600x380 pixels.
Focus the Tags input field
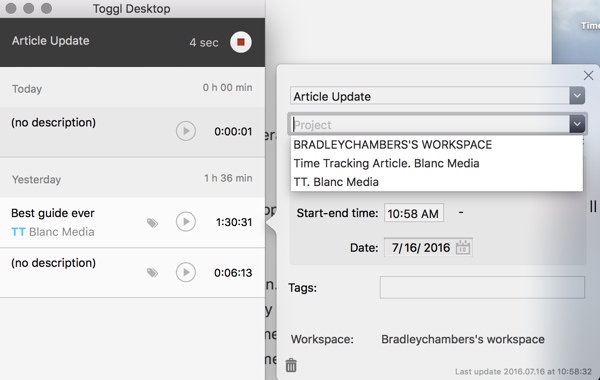482,287
